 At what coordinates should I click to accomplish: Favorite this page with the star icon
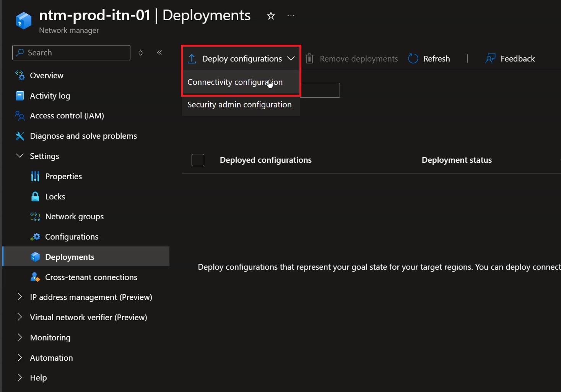point(271,16)
